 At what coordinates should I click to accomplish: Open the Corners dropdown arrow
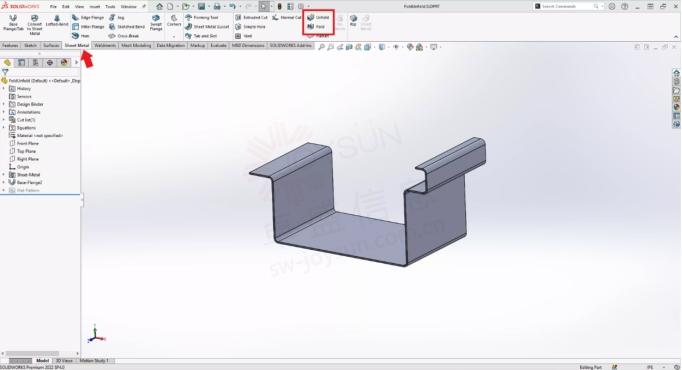point(174,37)
